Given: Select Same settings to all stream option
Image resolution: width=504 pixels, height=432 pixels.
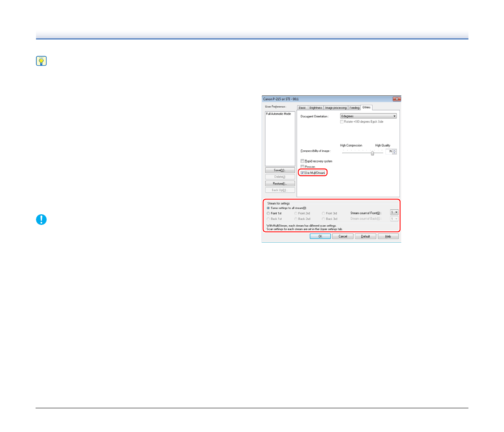Looking at the screenshot, I should [x=269, y=208].
